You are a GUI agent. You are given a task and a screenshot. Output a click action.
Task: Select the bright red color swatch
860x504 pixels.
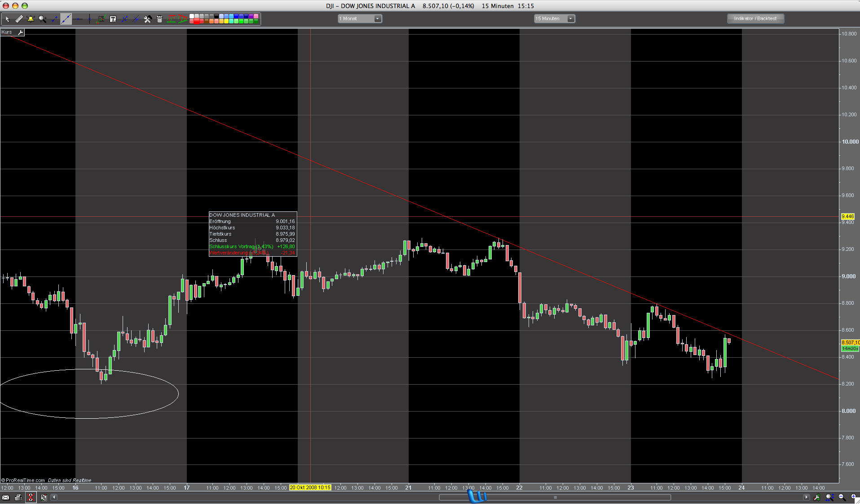tap(197, 21)
